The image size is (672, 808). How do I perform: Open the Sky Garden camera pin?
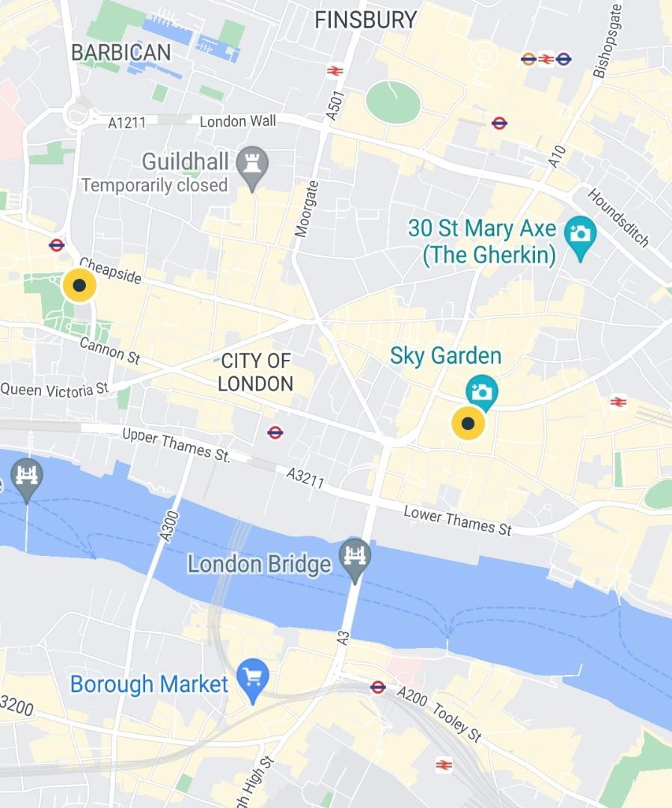tap(482, 393)
